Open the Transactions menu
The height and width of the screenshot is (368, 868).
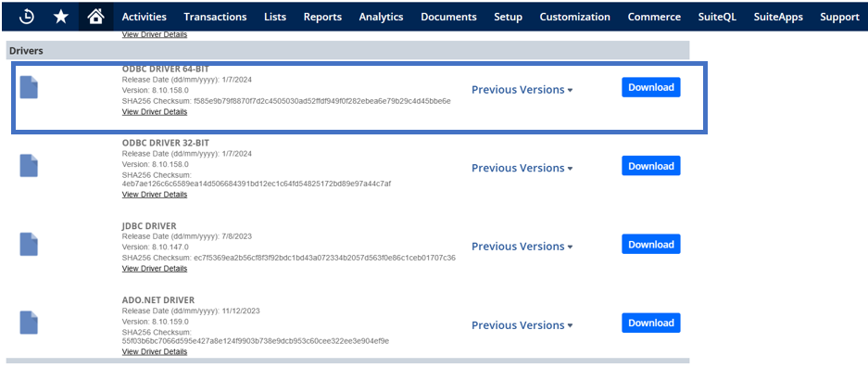215,17
